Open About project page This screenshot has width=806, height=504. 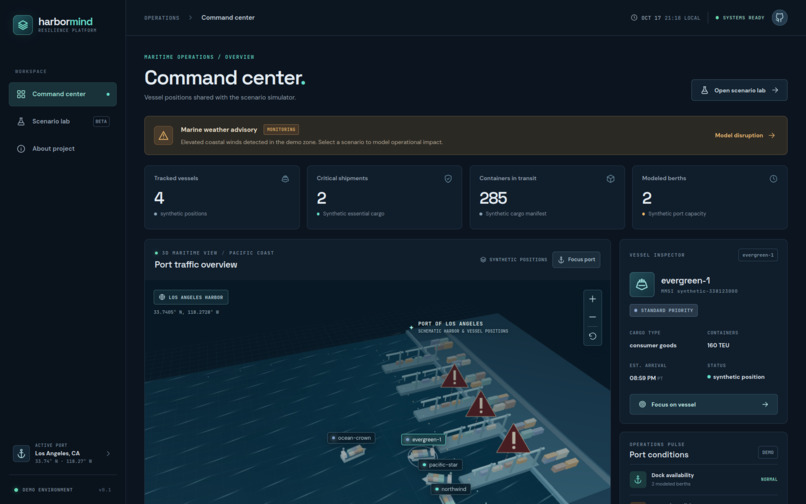[x=63, y=149]
